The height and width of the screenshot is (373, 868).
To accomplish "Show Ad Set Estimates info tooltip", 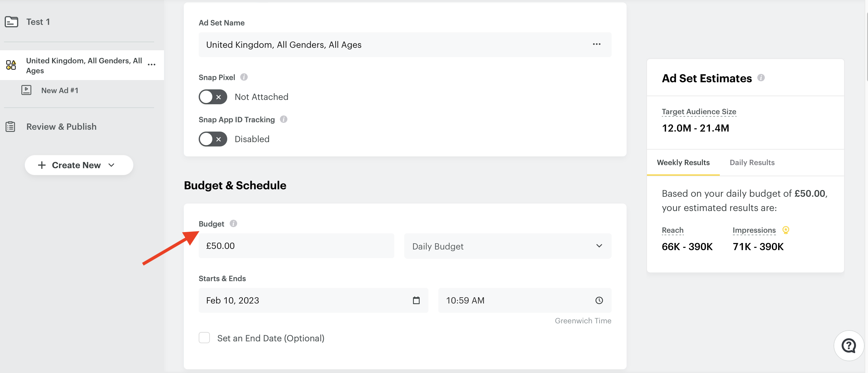I will 761,78.
